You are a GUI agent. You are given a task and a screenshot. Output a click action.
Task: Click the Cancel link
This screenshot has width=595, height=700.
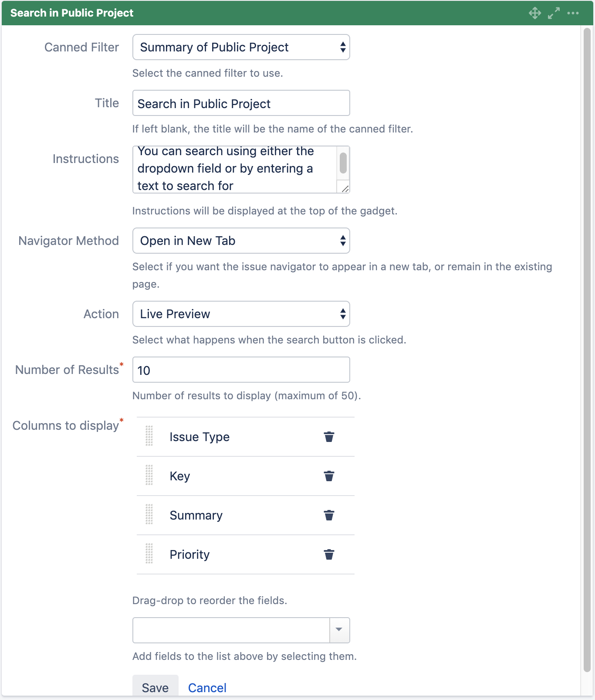pos(207,688)
